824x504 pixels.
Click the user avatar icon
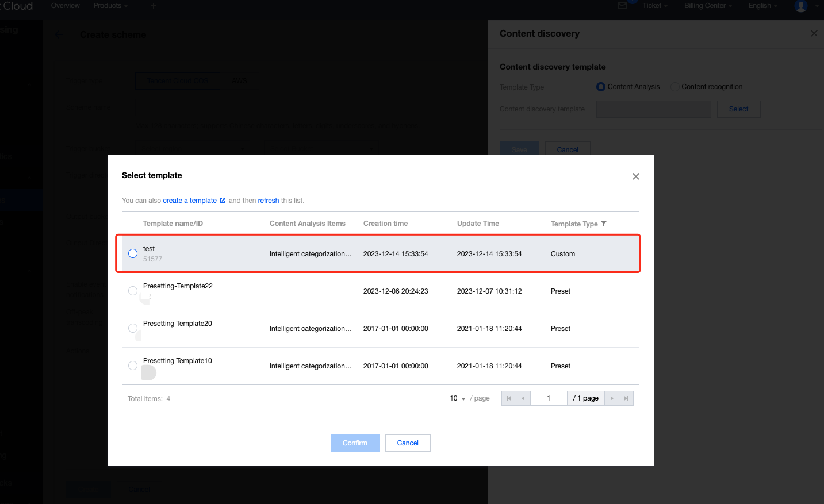tap(801, 6)
